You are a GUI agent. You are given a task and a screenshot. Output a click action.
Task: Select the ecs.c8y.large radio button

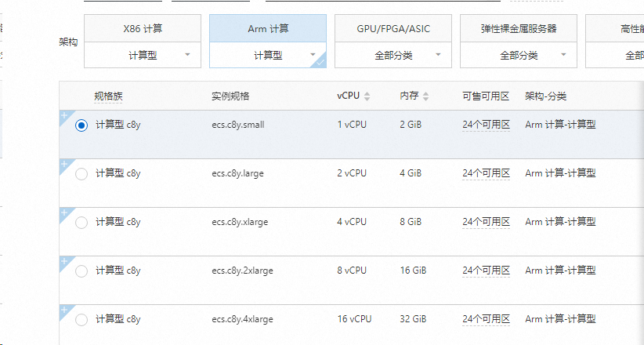(x=81, y=174)
